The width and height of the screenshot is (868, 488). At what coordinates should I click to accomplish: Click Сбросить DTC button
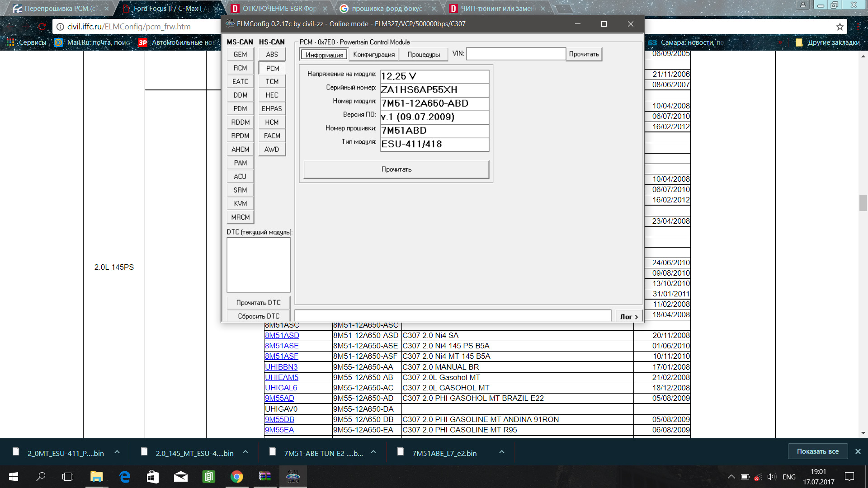(x=258, y=316)
